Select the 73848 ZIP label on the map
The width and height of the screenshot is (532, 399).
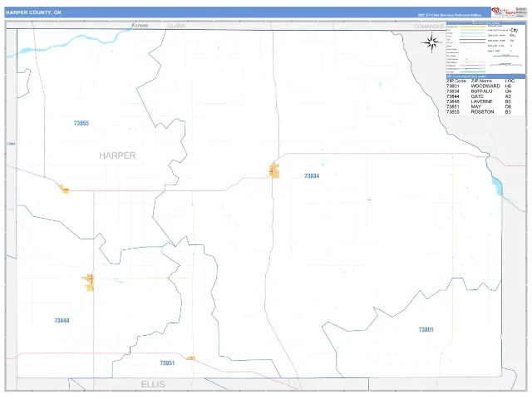(x=62, y=320)
